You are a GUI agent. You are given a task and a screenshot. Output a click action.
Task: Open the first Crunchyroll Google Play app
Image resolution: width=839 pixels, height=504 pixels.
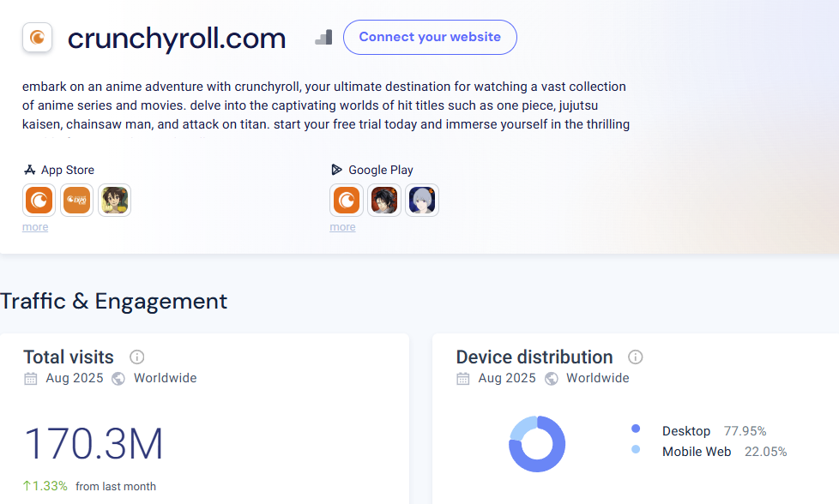coord(347,201)
